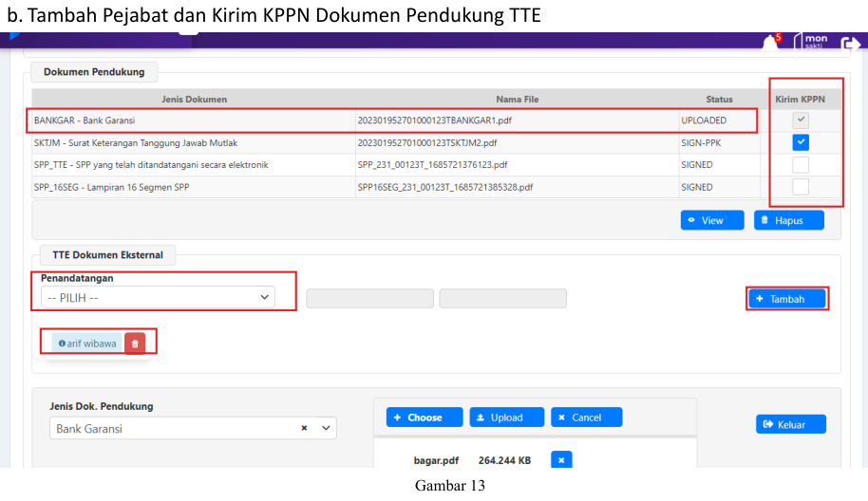This screenshot has width=868, height=501.
Task: Clear the Bank Garansi selection with x icon
Action: tap(304, 429)
